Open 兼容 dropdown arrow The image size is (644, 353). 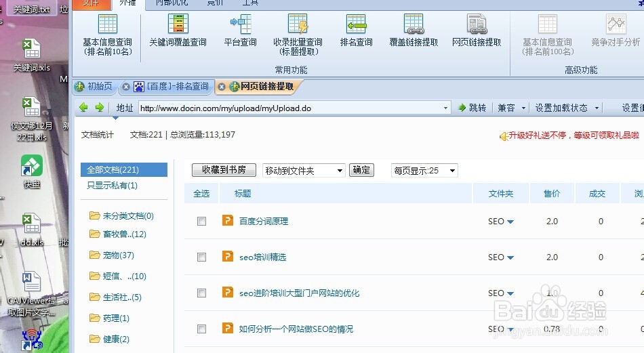point(523,108)
